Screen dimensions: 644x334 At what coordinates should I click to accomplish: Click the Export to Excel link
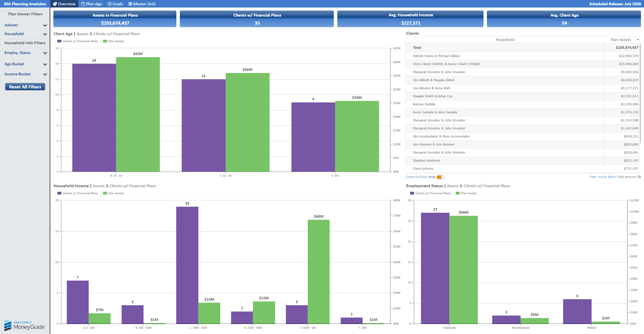(416, 177)
